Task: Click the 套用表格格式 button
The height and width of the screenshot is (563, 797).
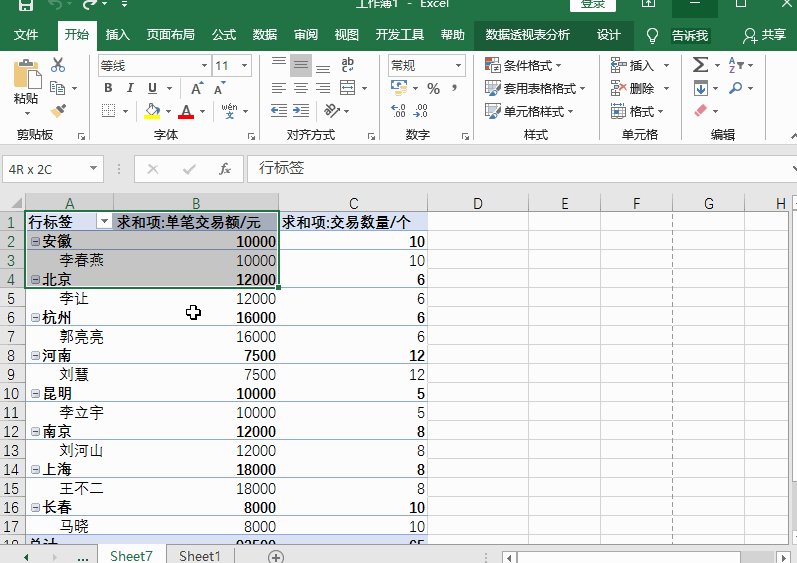Action: pos(536,88)
